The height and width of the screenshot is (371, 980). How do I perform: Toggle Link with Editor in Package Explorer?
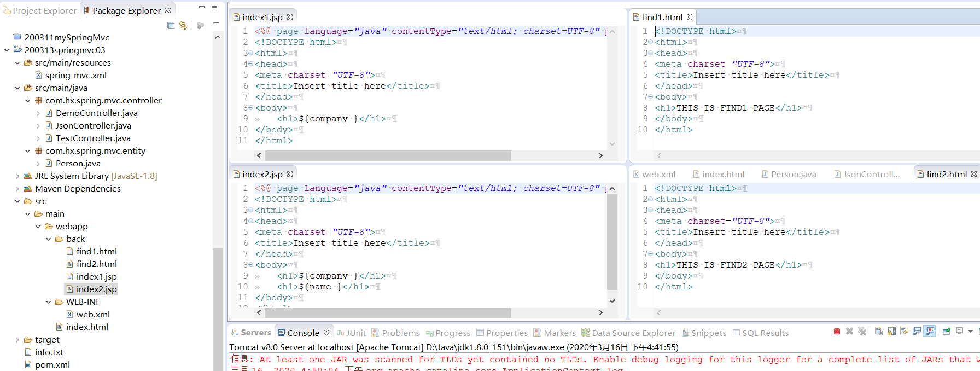coord(183,25)
